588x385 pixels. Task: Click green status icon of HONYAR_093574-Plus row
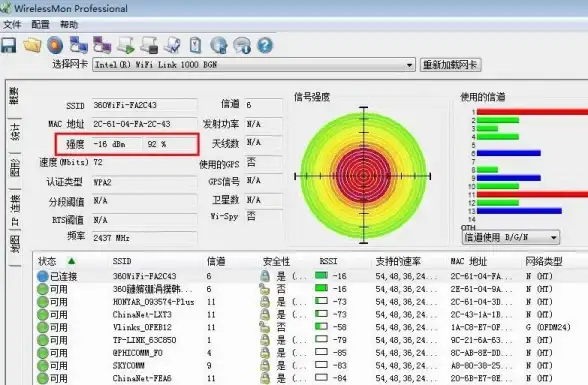tap(43, 302)
